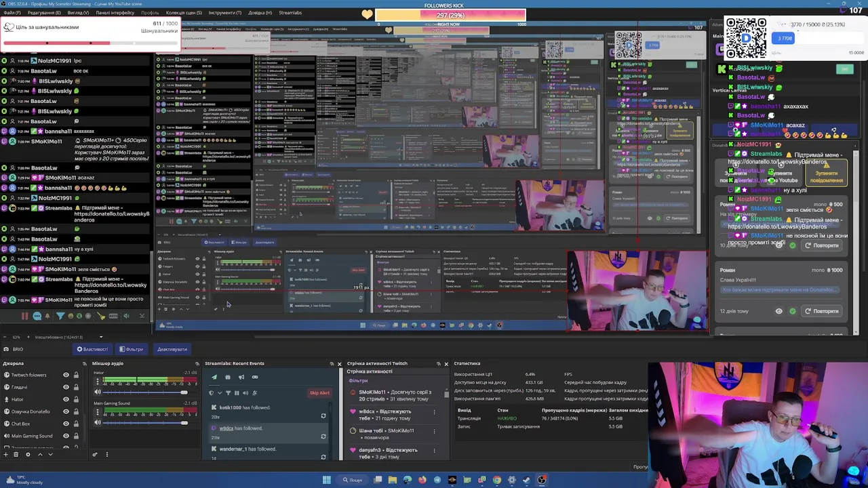The width and height of the screenshot is (868, 488).
Task: Undock the Мікшер аудіо panel
Action: click(197, 363)
